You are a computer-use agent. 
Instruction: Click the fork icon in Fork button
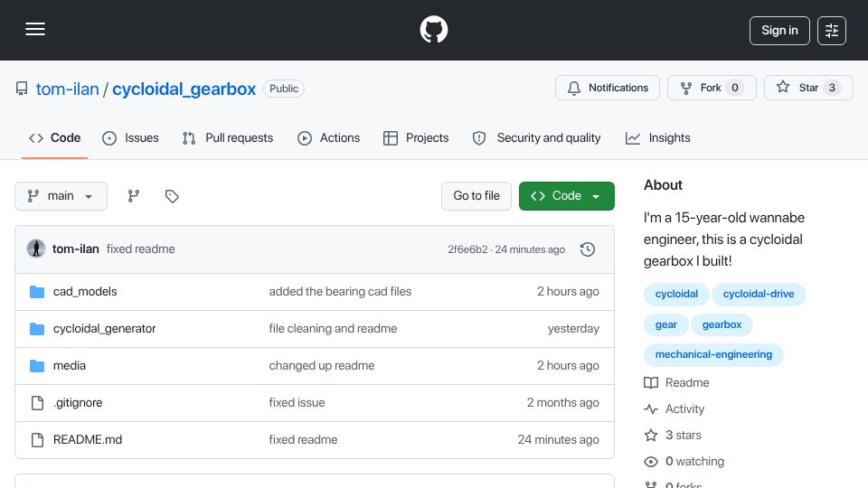pyautogui.click(x=686, y=88)
